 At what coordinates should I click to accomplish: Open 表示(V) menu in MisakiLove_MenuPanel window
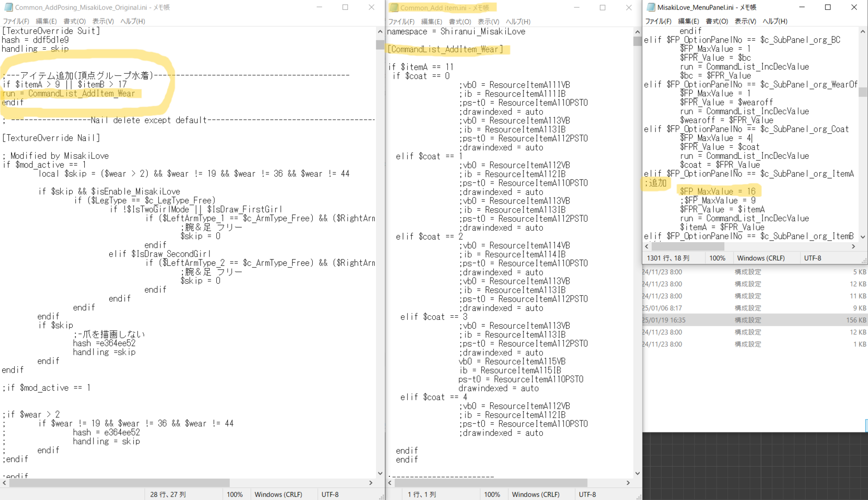coord(745,21)
